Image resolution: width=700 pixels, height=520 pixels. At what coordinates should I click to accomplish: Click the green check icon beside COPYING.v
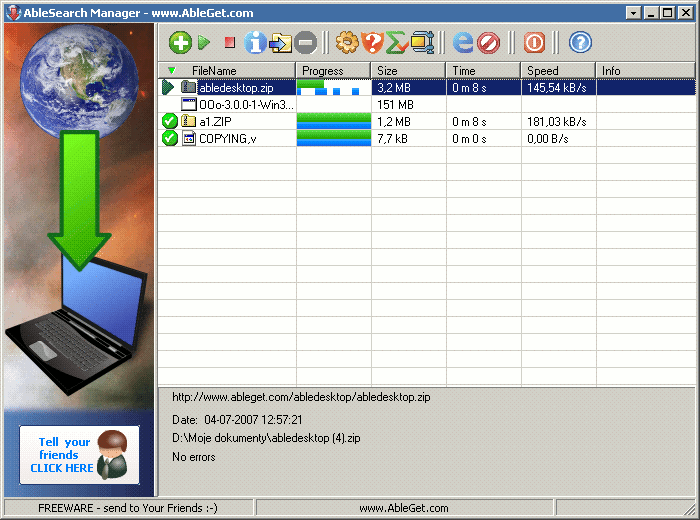pos(170,138)
